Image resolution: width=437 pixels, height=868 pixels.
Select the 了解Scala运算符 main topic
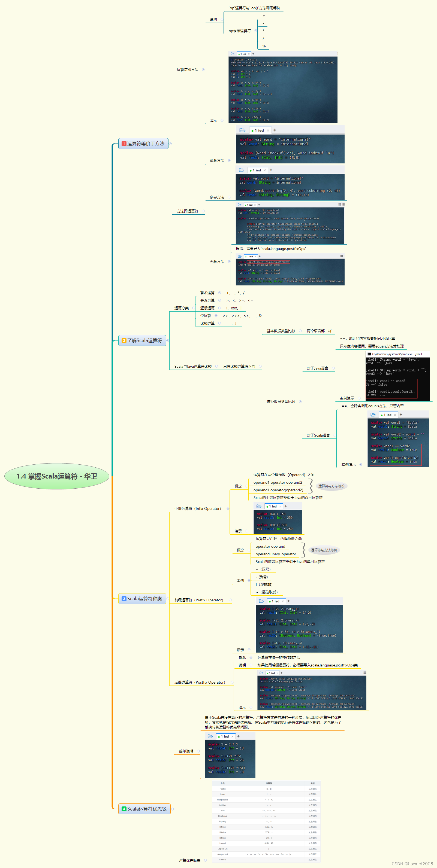pyautogui.click(x=142, y=341)
